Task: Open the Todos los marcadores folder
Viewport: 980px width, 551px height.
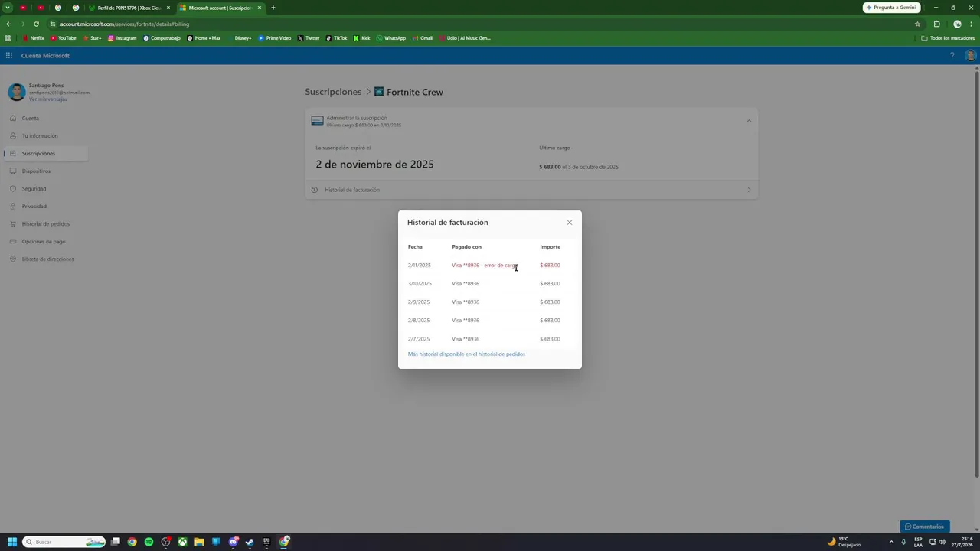Action: click(948, 38)
